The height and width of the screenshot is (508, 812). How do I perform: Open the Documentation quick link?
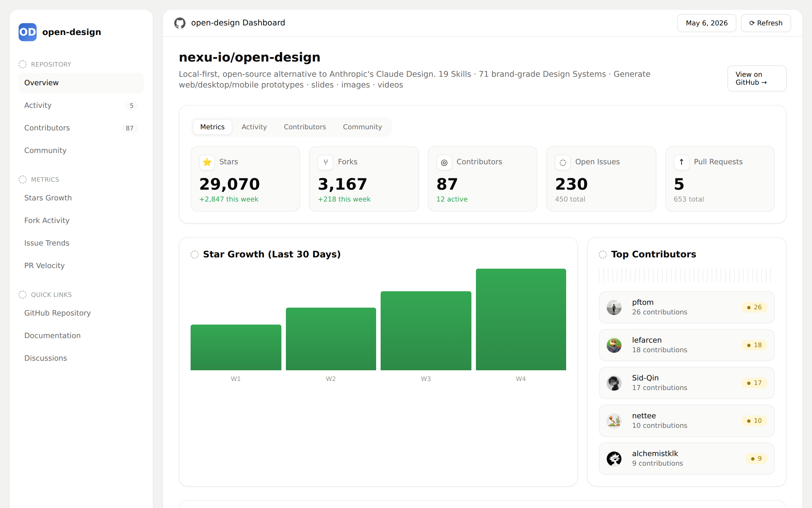click(x=81, y=336)
